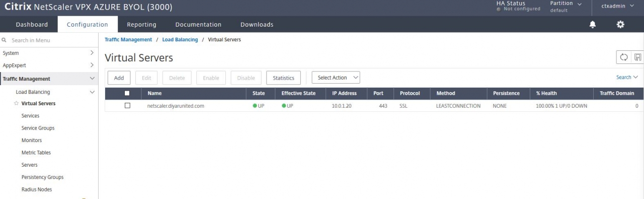Image resolution: width=644 pixels, height=199 pixels.
Task: Collapse the Traffic Management section
Action: [92, 79]
